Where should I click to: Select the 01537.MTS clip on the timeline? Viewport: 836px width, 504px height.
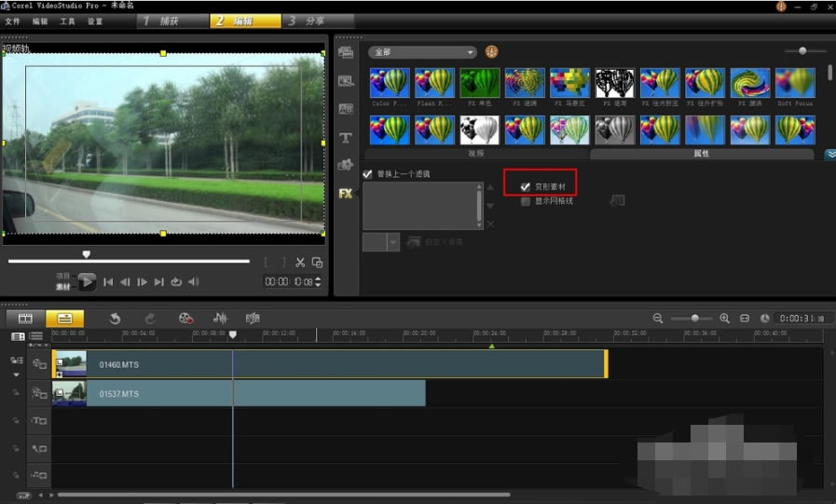[x=239, y=394]
